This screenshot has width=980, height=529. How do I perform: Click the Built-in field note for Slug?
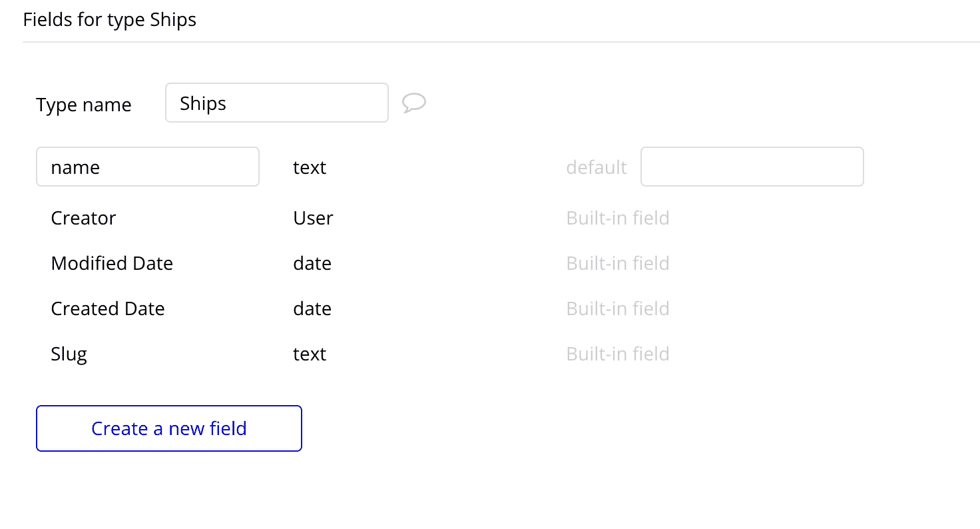pyautogui.click(x=618, y=354)
